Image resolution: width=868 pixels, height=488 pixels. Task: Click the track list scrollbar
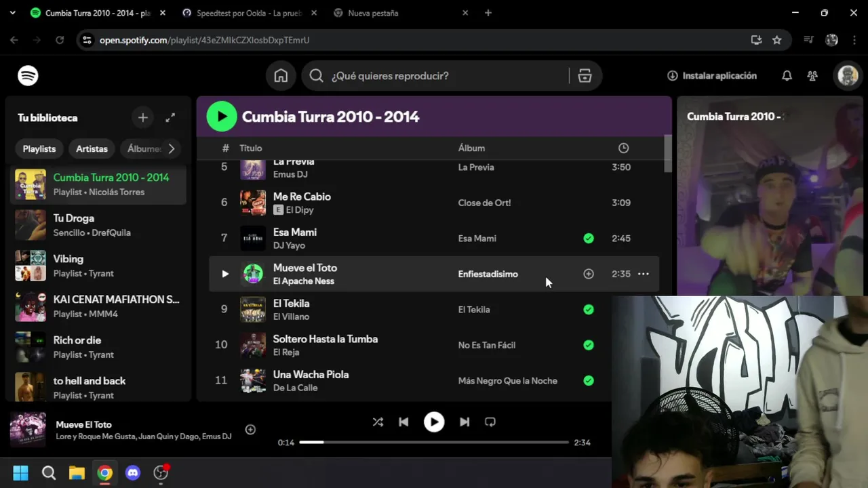667,154
